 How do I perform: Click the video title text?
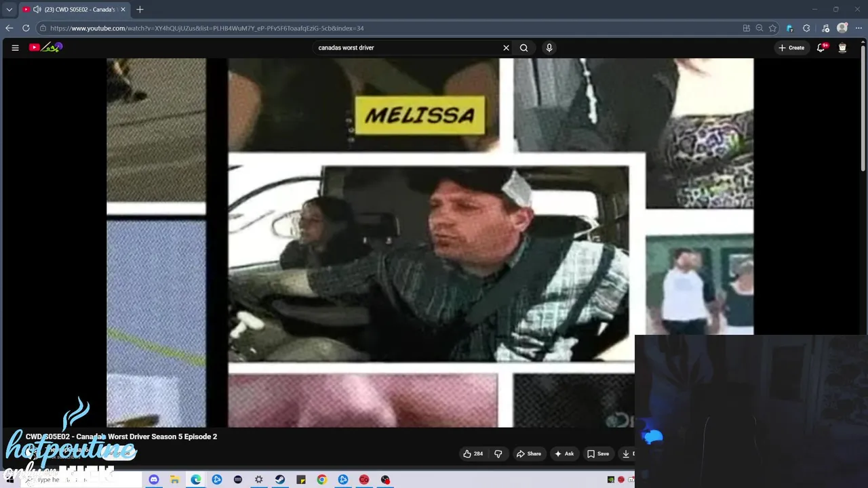tap(121, 436)
